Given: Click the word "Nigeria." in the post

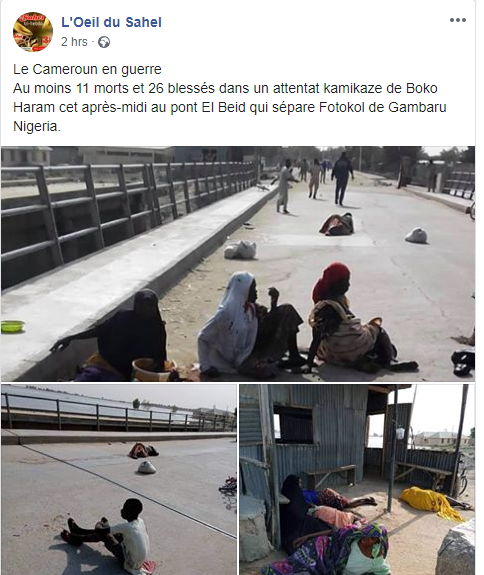Looking at the screenshot, I should click(37, 127).
